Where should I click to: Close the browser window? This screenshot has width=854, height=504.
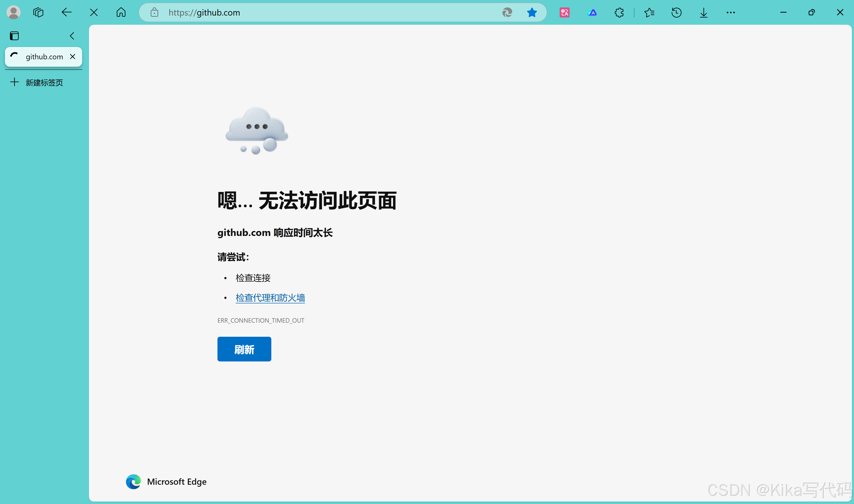(x=840, y=13)
